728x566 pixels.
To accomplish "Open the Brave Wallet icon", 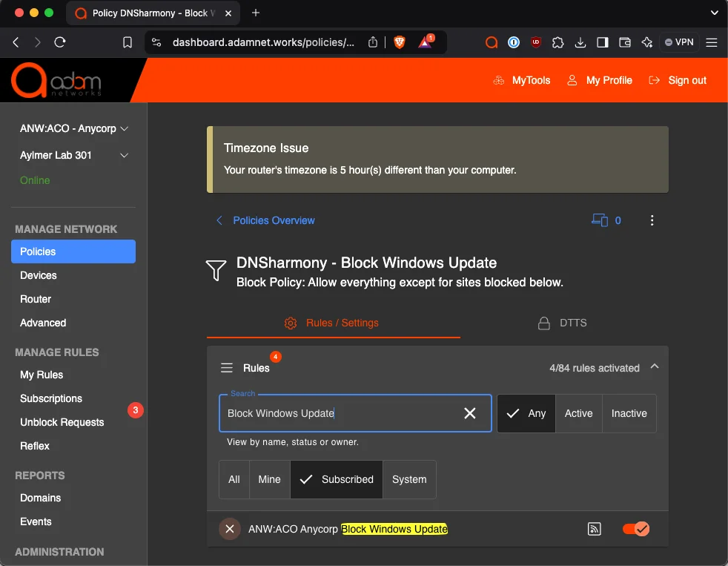I will 624,42.
